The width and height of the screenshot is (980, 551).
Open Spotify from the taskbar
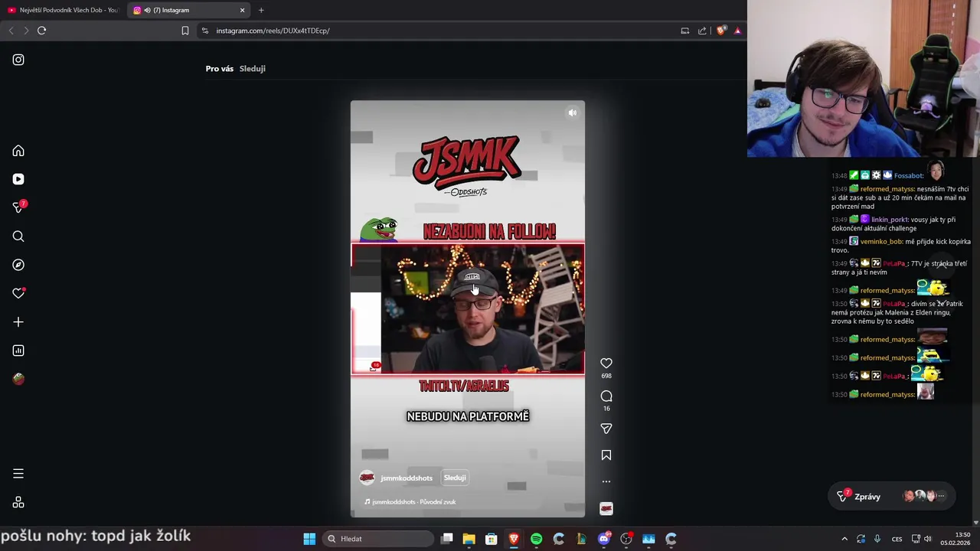537,539
